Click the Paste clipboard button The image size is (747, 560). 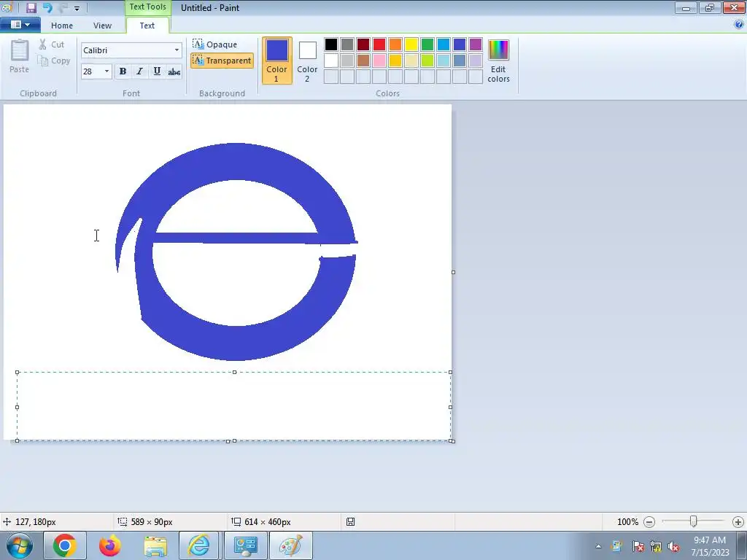tap(20, 56)
